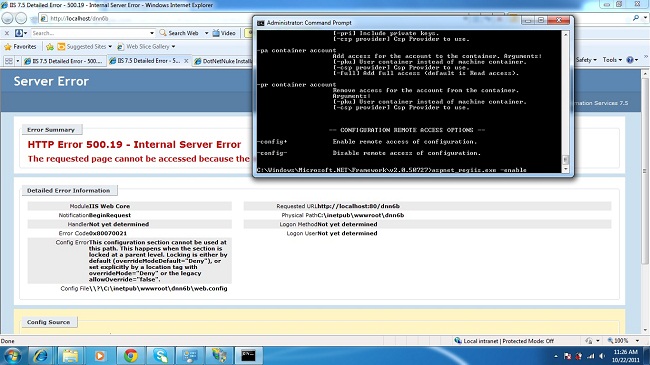The width and height of the screenshot is (650, 365).
Task: Open the Windows Start button
Action: 12,355
